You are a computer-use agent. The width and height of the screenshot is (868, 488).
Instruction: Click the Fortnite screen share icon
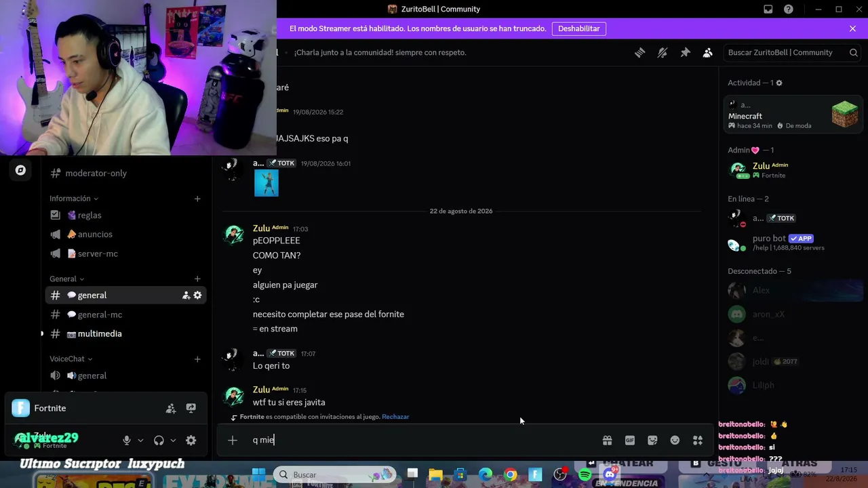(x=191, y=408)
